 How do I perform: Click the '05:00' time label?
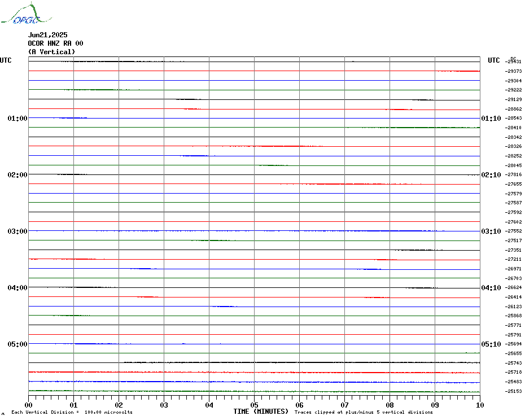pos(17,344)
